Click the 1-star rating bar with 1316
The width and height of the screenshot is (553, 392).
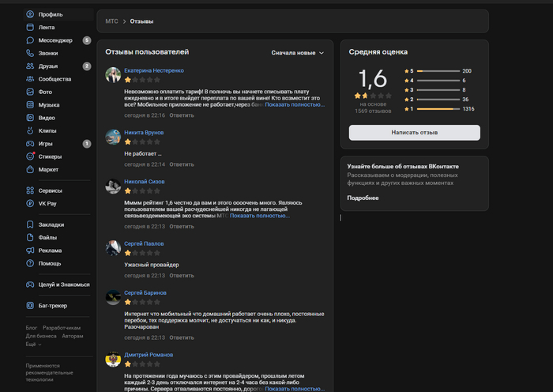[439, 109]
